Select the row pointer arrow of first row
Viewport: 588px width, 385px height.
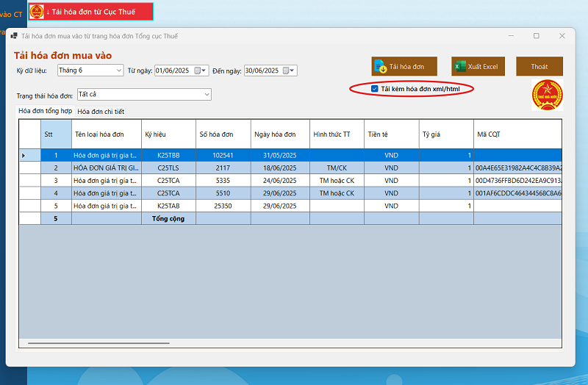[24, 155]
